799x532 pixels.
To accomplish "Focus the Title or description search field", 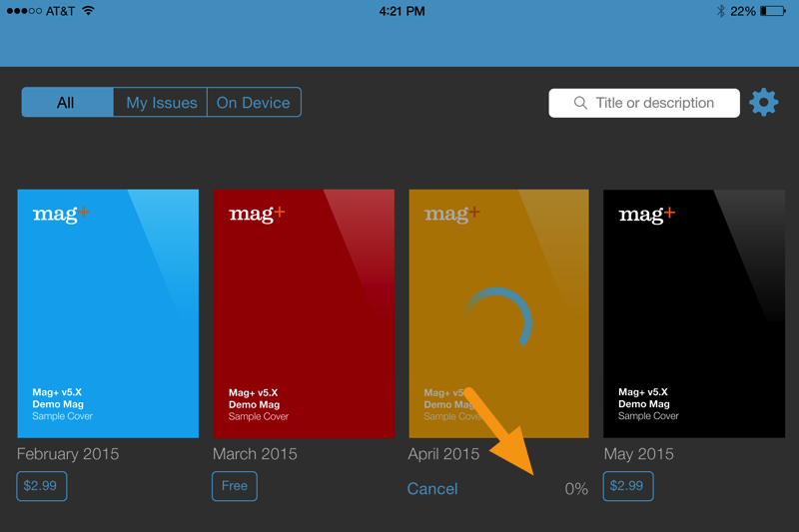I will [x=644, y=103].
